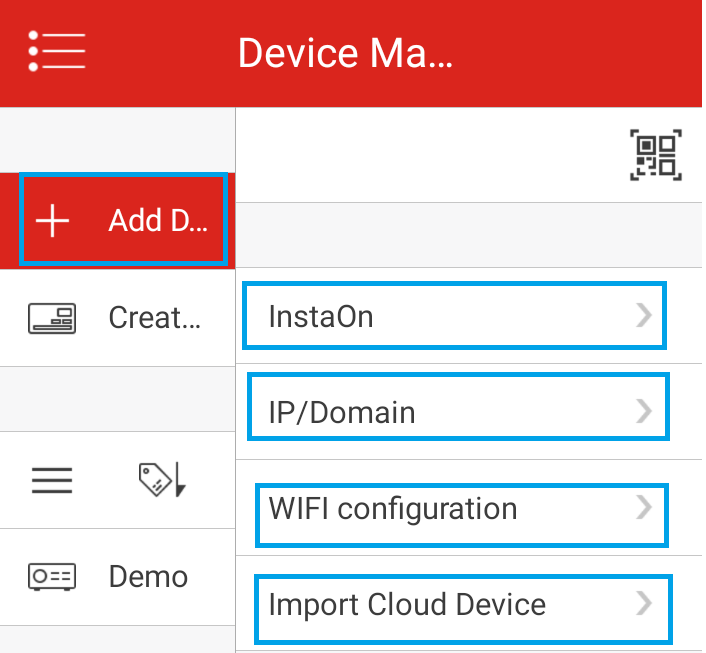Screen dimensions: 706x653
Task: Click the chevron on the IP/Domain row
Action: [644, 411]
